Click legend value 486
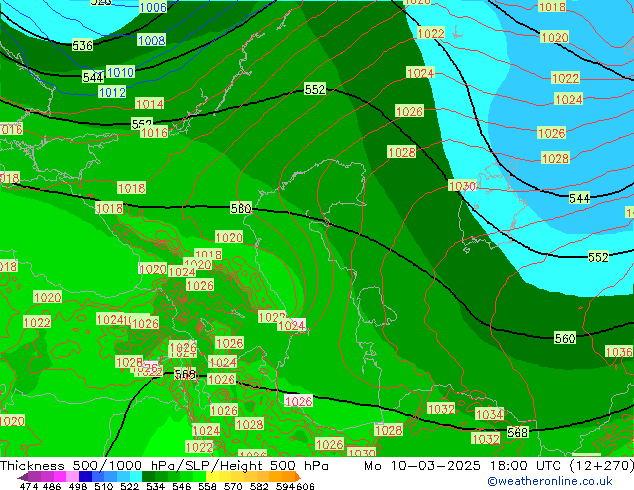 [52, 486]
